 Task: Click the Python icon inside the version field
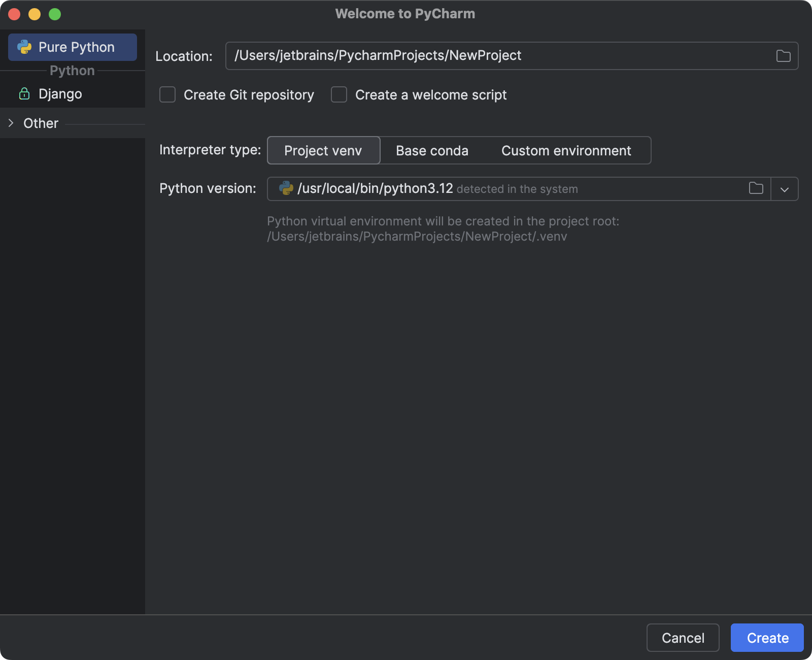coord(286,188)
